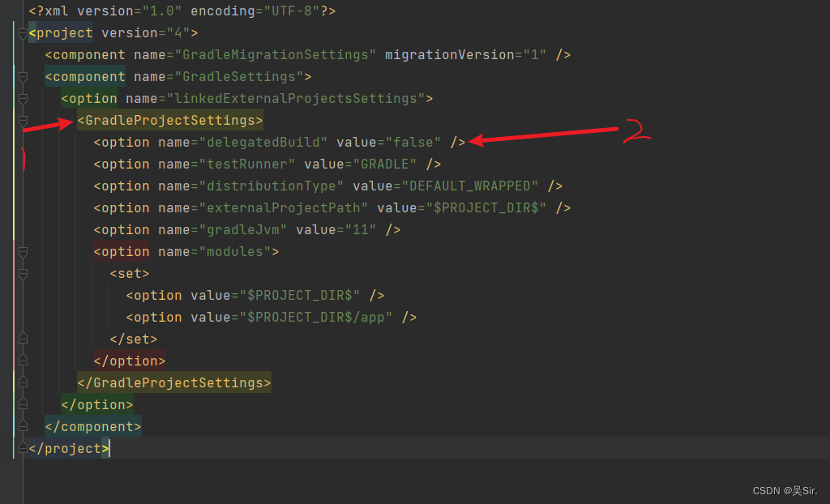Click the </set> closing tag text

tap(134, 339)
